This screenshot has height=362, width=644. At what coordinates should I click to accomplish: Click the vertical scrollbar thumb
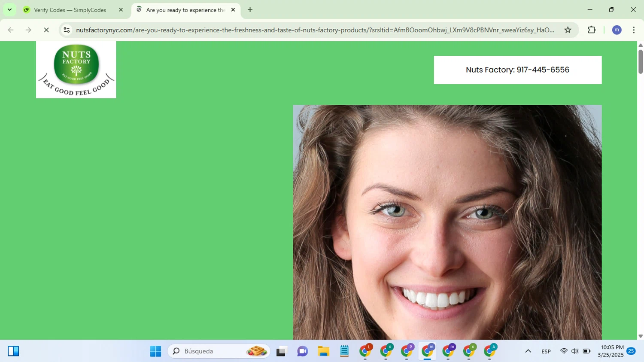coord(640,61)
